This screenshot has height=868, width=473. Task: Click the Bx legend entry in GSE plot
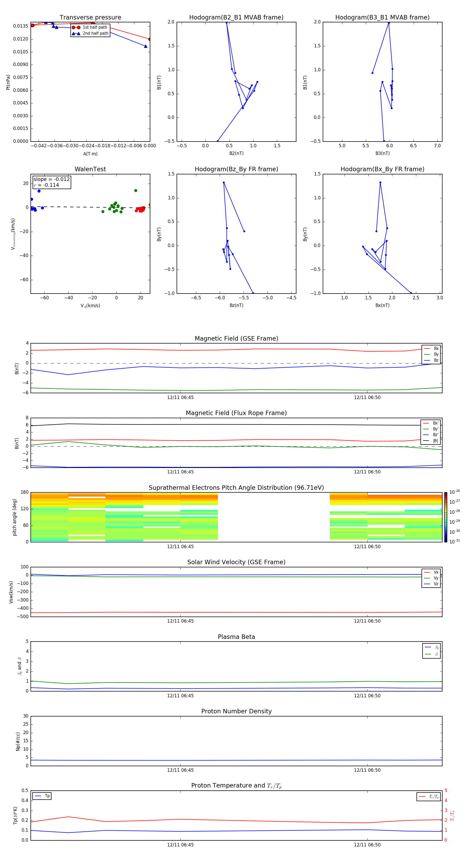click(x=431, y=349)
